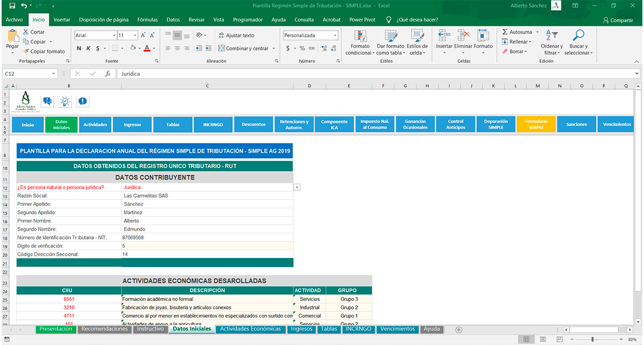Open the font name dropdown Arial
Image resolution: width=644 pixels, height=345 pixels.
tap(114, 35)
